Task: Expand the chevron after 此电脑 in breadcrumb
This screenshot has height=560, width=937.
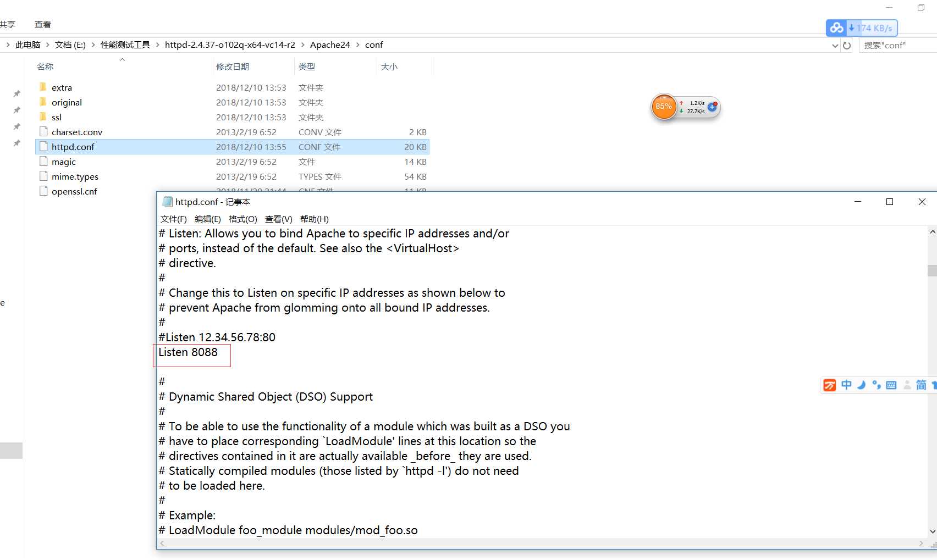Action: click(x=48, y=45)
